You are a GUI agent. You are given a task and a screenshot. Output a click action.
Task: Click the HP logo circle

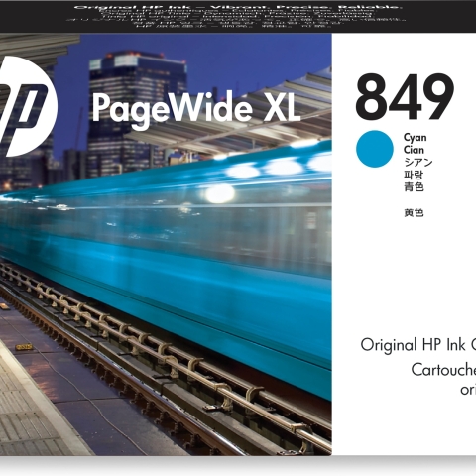pos(28,106)
